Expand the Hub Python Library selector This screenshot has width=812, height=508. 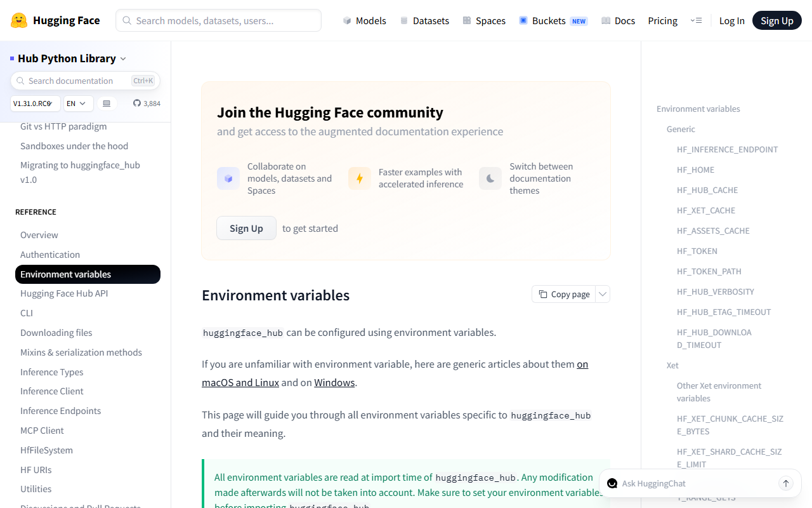(x=68, y=58)
